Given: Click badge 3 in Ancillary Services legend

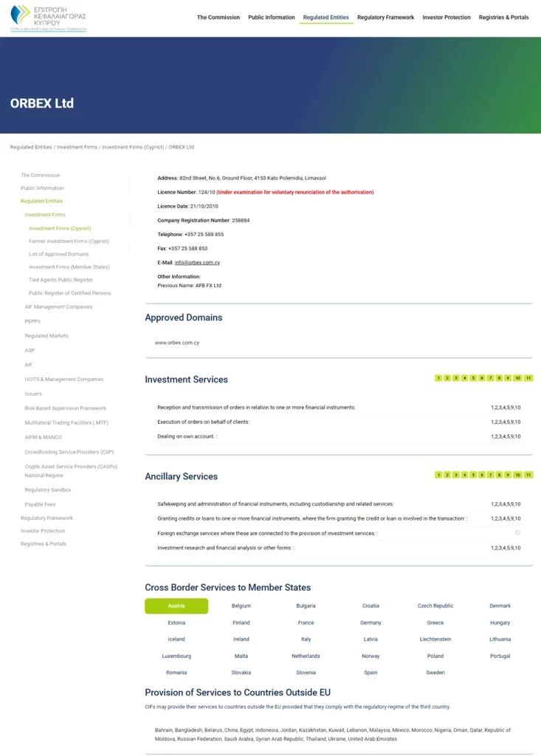Looking at the screenshot, I should coord(455,475).
